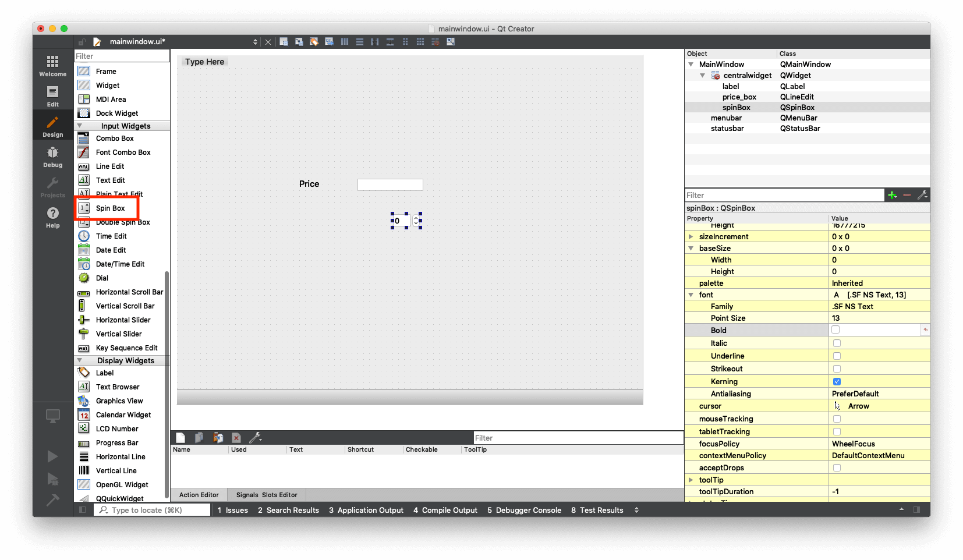Click the Build hammer icon
Screen dimensions: 963x560
pyautogui.click(x=52, y=499)
